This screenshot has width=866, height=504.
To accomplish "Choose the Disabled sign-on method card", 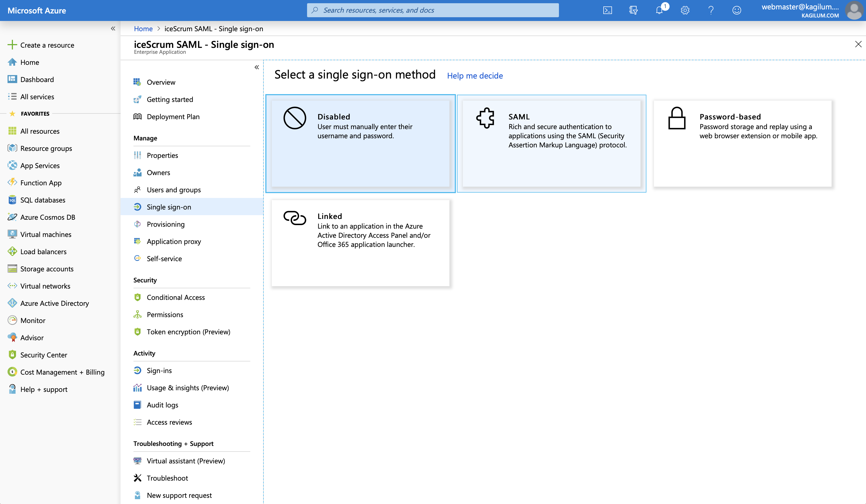I will 360,144.
